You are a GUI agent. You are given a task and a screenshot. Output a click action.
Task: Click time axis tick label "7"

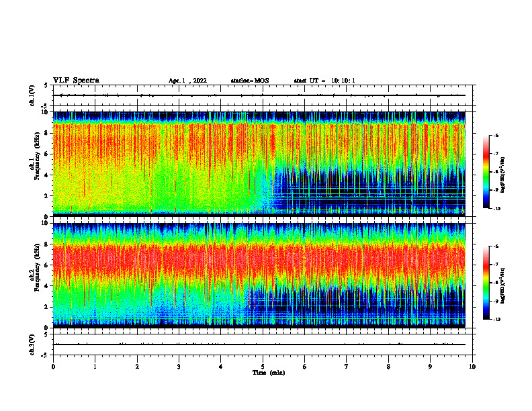click(347, 367)
